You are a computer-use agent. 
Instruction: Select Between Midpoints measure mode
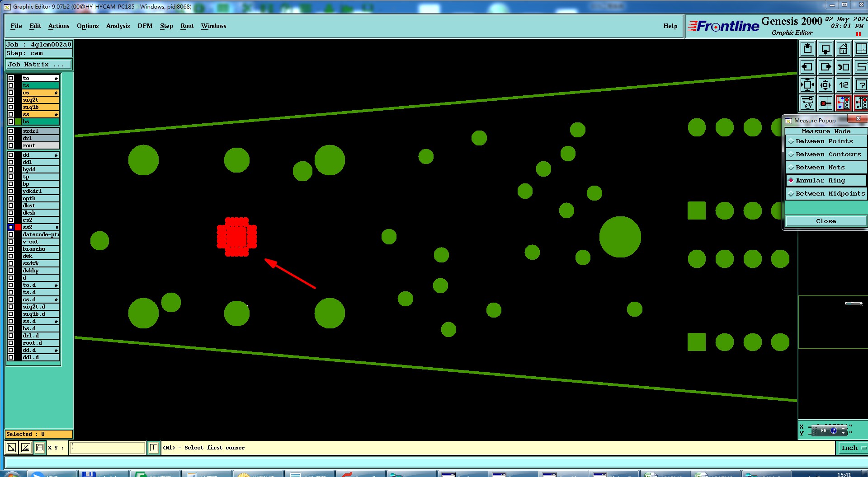[x=826, y=194]
